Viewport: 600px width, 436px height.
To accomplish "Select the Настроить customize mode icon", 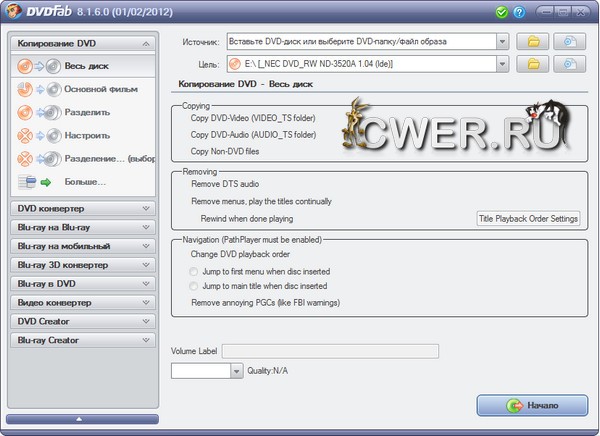I will click(39, 136).
